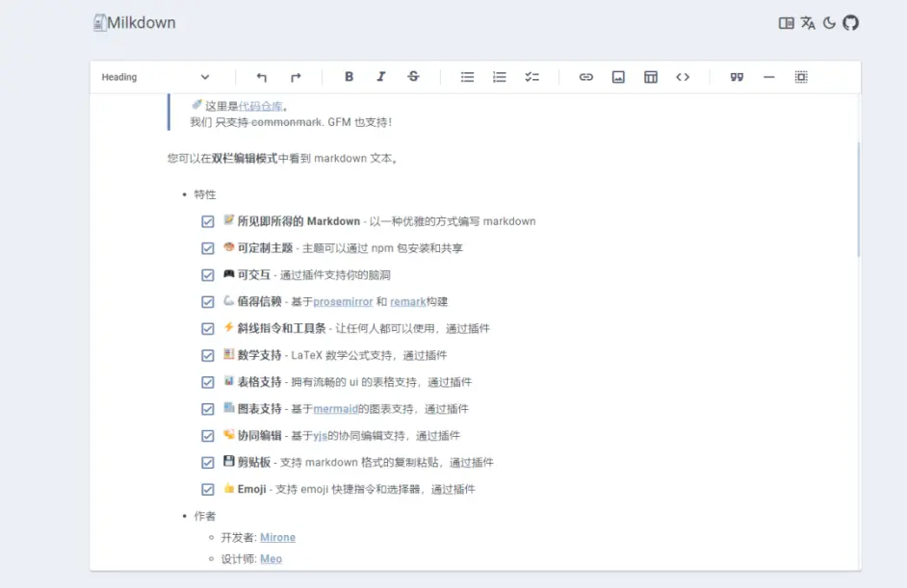The height and width of the screenshot is (588, 907).
Task: Uncheck the 数学支持 checkbox
Action: pos(208,355)
